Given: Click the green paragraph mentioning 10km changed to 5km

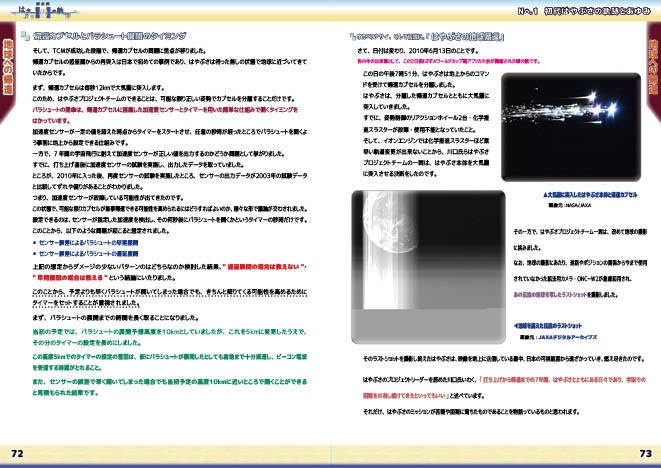Looking at the screenshot, I should tap(169, 337).
